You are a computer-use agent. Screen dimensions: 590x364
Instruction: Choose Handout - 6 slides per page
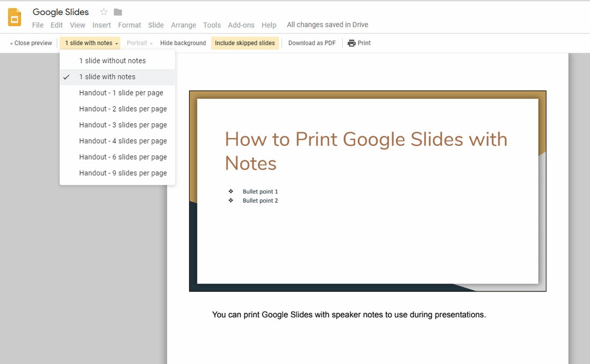[x=117, y=157]
